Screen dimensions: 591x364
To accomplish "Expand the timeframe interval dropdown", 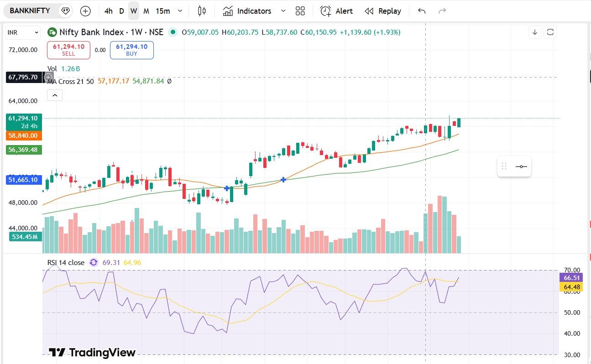I will click(x=180, y=11).
